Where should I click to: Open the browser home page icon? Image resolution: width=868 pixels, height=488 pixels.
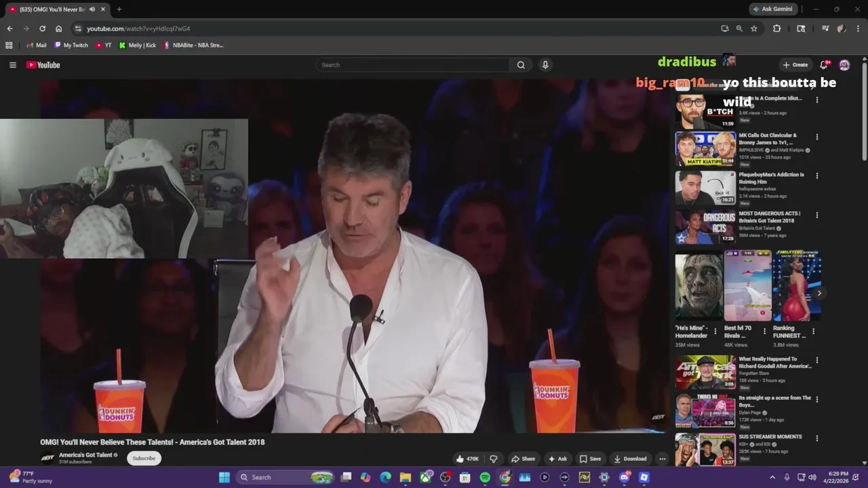coord(58,28)
